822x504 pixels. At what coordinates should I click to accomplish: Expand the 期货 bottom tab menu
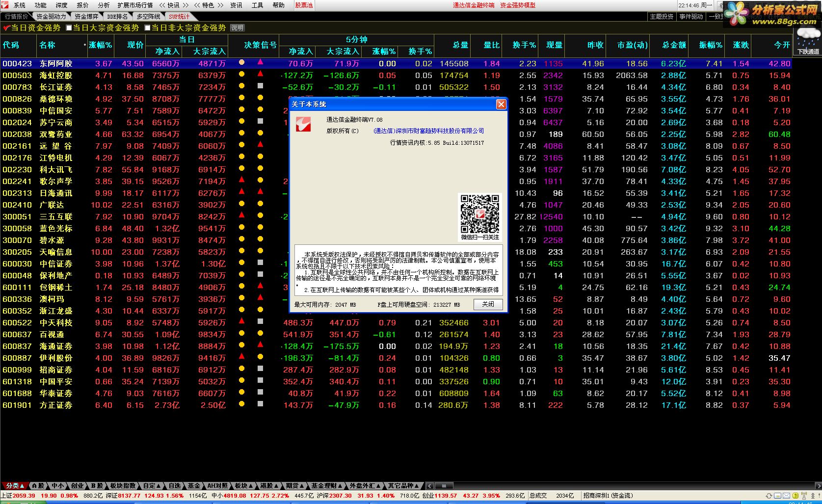[x=294, y=486]
